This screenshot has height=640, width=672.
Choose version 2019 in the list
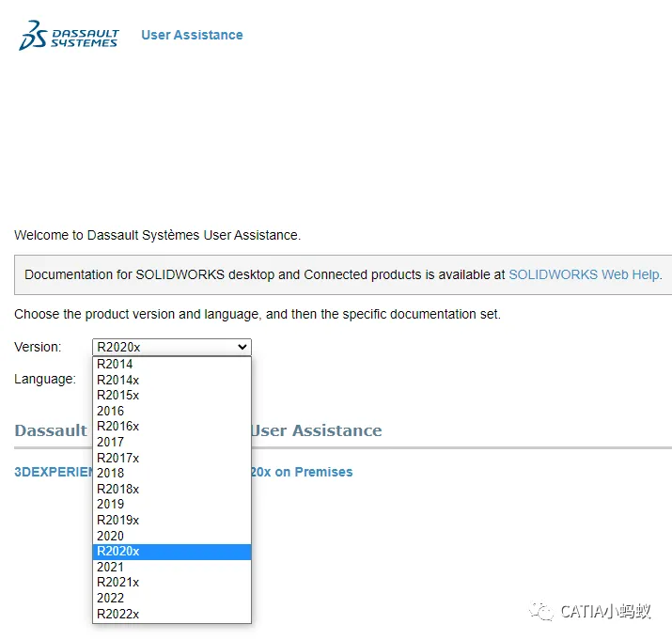tap(171, 504)
